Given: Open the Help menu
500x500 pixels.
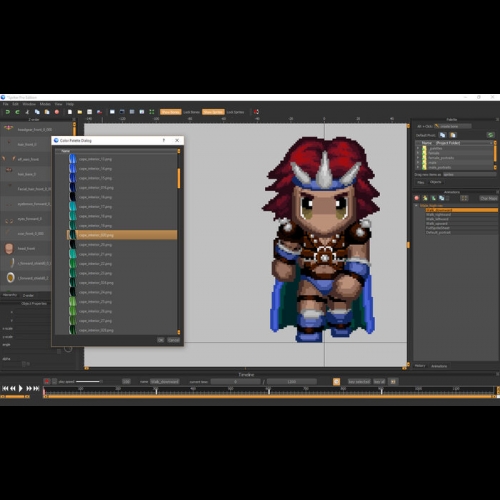Looking at the screenshot, I should [70, 104].
